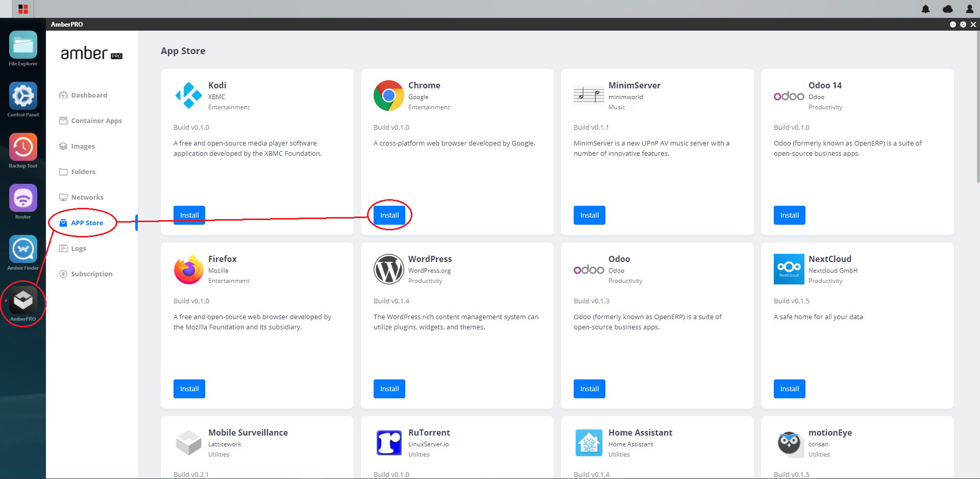
Task: Open Subscription in sidebar
Action: (86, 274)
